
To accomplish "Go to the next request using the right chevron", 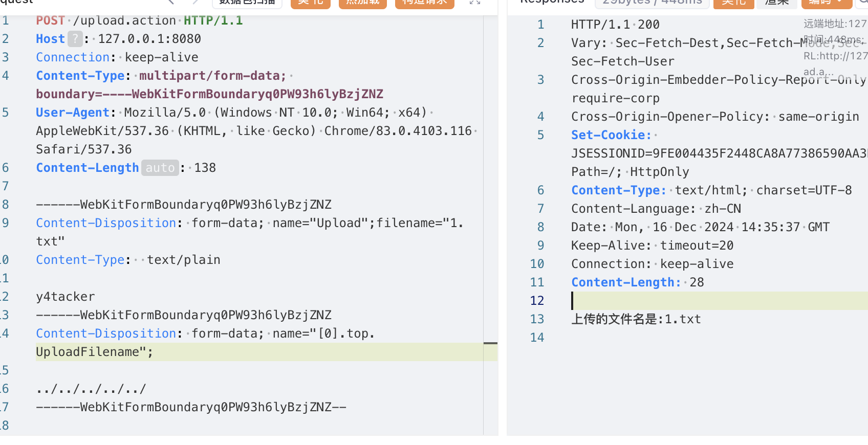I will tap(195, 2).
